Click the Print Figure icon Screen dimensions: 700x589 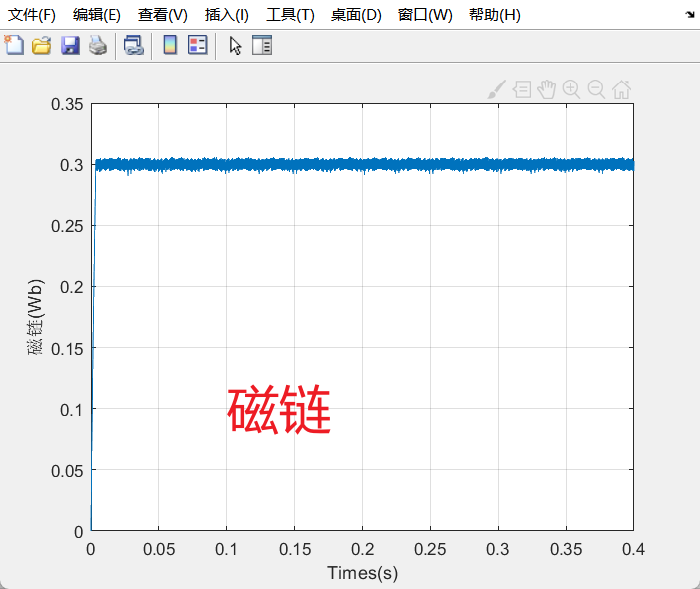point(98,46)
